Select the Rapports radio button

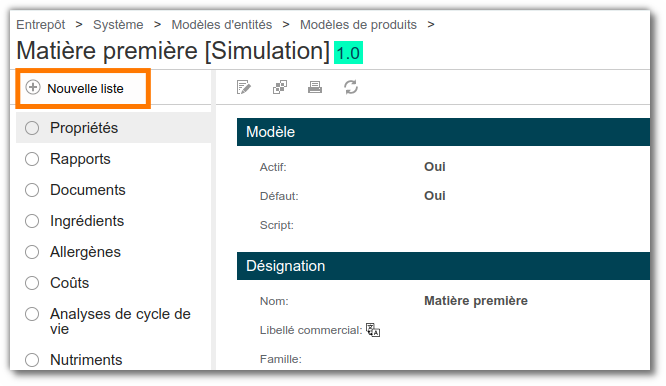coord(32,159)
